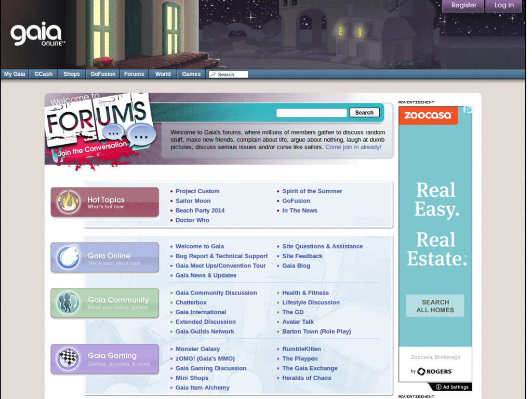Click the AdChoices icon on the Zoocasa ad
The height and width of the screenshot is (399, 532).
468,110
